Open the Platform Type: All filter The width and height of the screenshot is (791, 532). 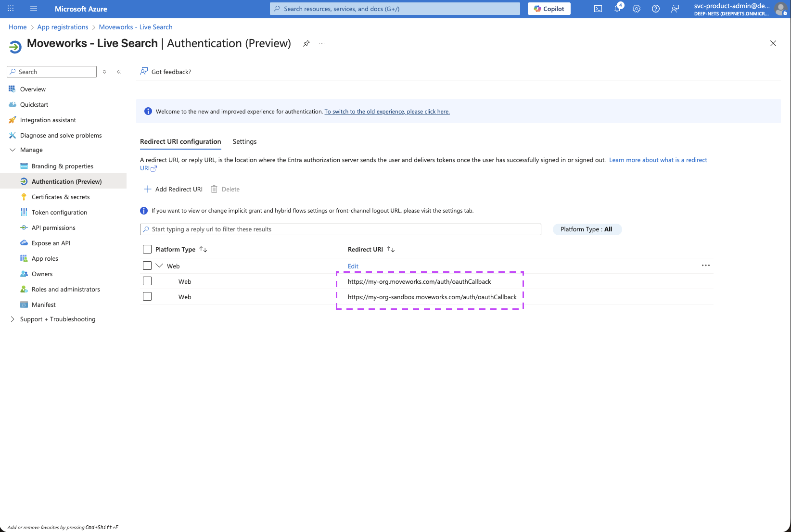coord(587,229)
